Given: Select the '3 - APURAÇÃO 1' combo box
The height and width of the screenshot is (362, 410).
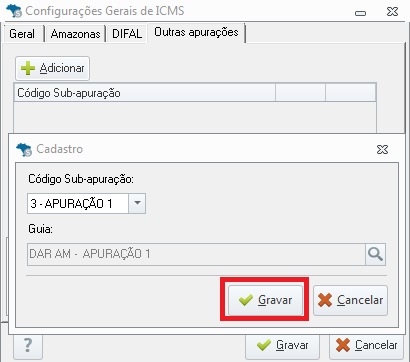Looking at the screenshot, I should (86, 204).
